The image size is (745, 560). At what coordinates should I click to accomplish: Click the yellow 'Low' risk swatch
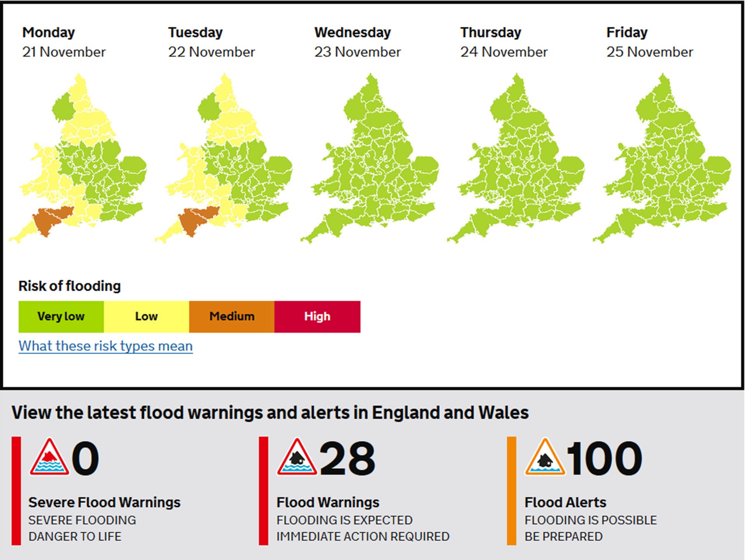[146, 317]
